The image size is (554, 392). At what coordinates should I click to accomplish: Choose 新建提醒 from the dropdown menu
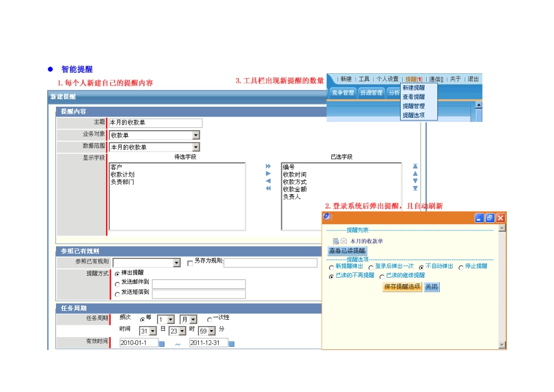pyautogui.click(x=413, y=87)
